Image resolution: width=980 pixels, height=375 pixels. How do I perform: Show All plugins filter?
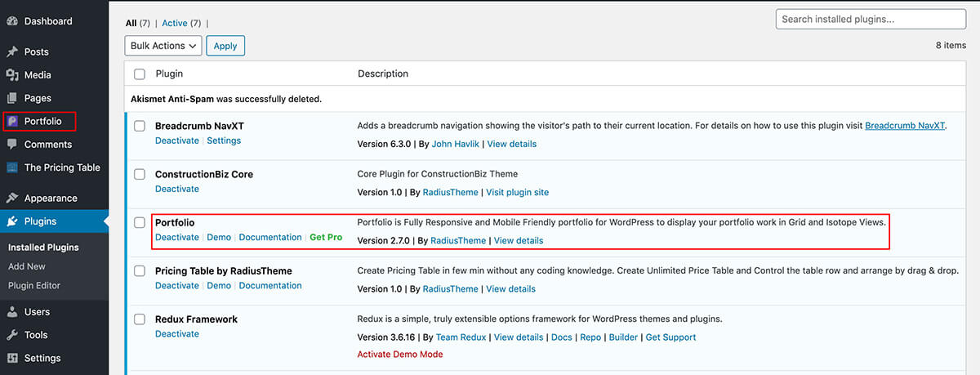[x=131, y=24]
